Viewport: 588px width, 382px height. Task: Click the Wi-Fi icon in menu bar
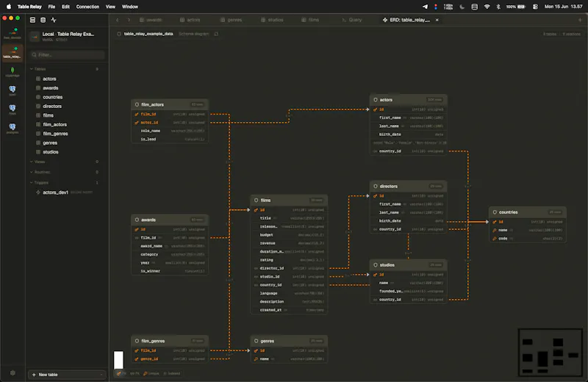click(487, 7)
